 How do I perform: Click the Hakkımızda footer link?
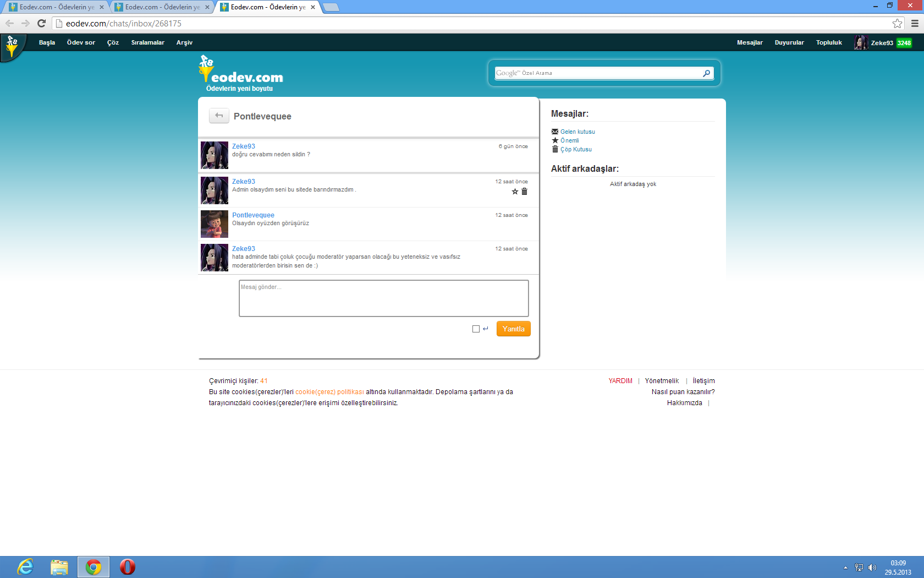[x=684, y=403]
